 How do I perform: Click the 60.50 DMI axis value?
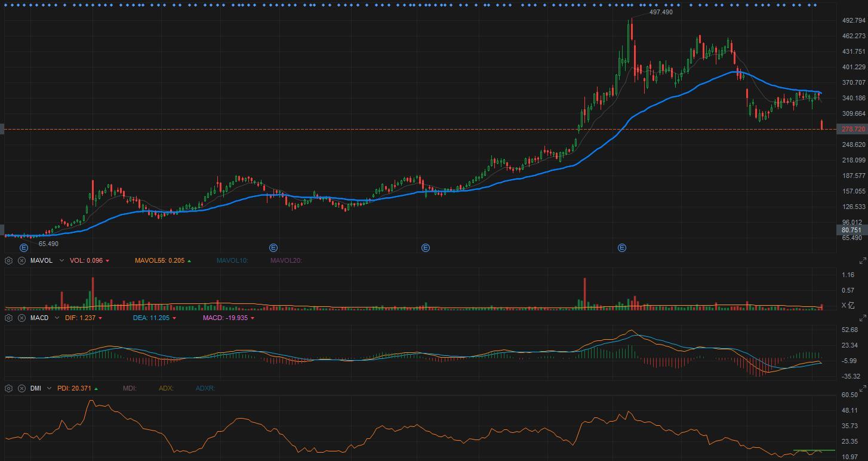click(849, 395)
